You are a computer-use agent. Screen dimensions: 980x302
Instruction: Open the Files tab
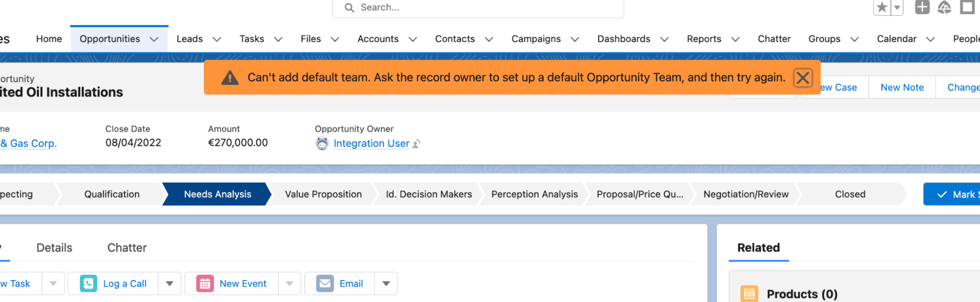311,39
